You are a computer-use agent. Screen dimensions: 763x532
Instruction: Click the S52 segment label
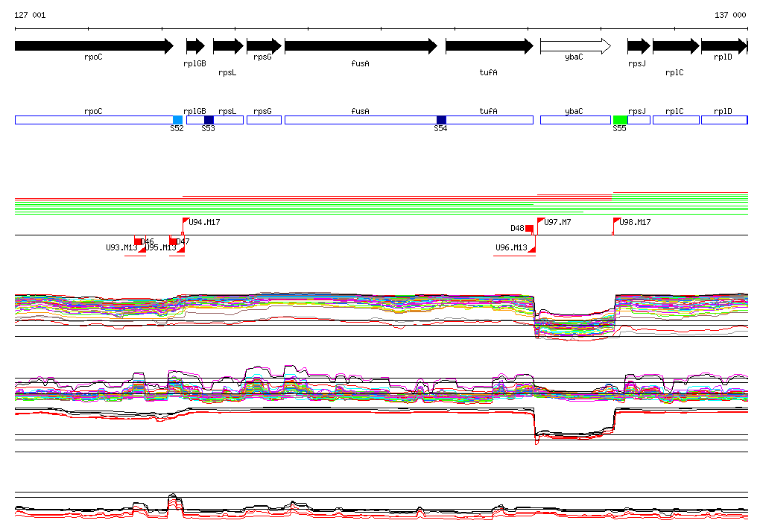177,128
